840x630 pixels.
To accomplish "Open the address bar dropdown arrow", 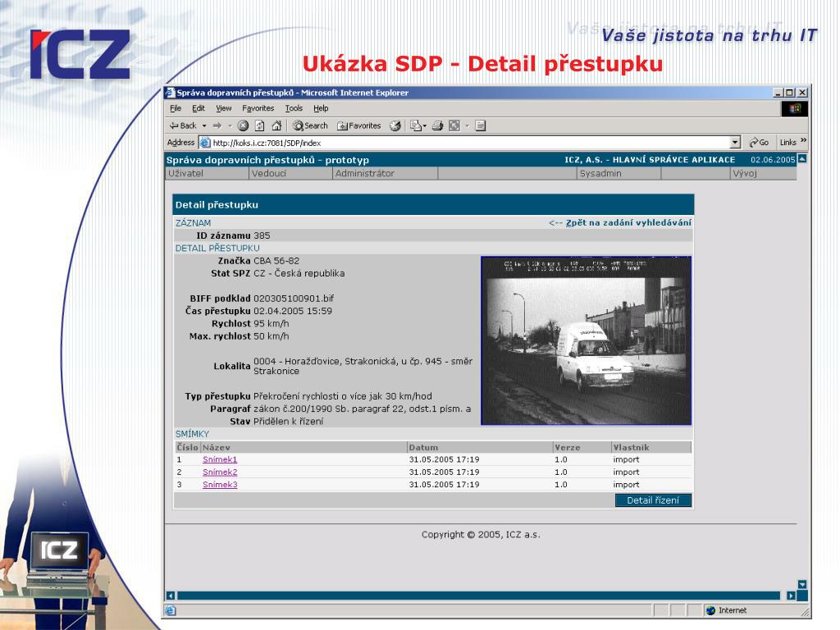I will coord(736,143).
